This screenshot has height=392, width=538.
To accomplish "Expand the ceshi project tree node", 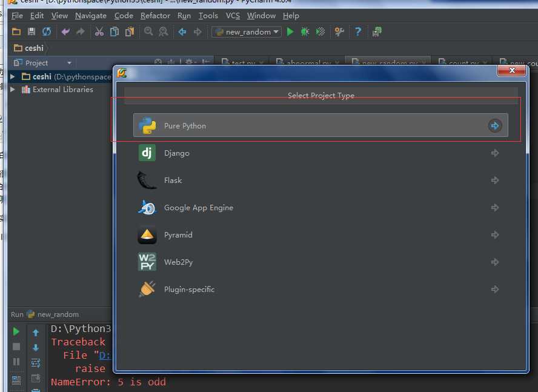I will [13, 76].
